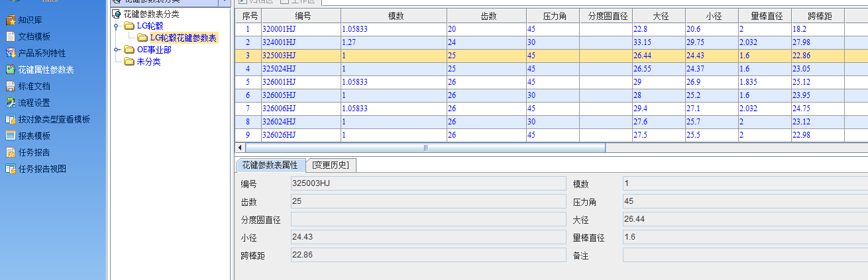The image size is (868, 280).
Task: Click the 未分类 folder icon
Action: [129, 62]
